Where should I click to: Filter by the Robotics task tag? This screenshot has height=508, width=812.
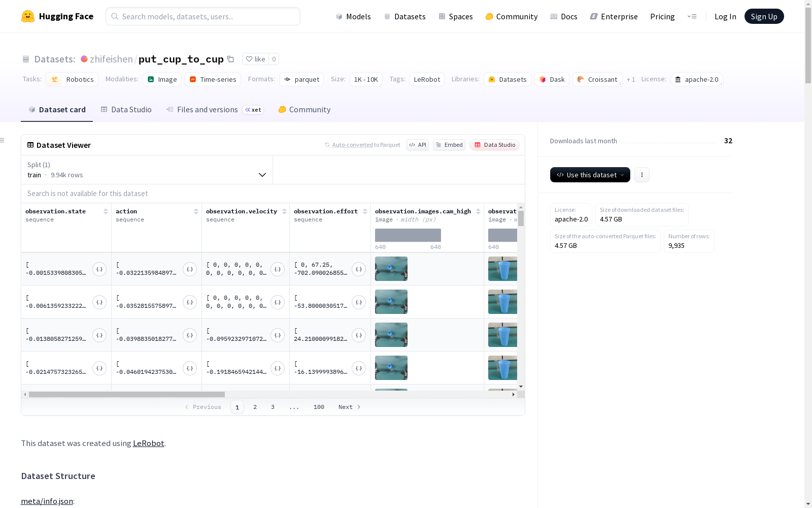coord(72,79)
